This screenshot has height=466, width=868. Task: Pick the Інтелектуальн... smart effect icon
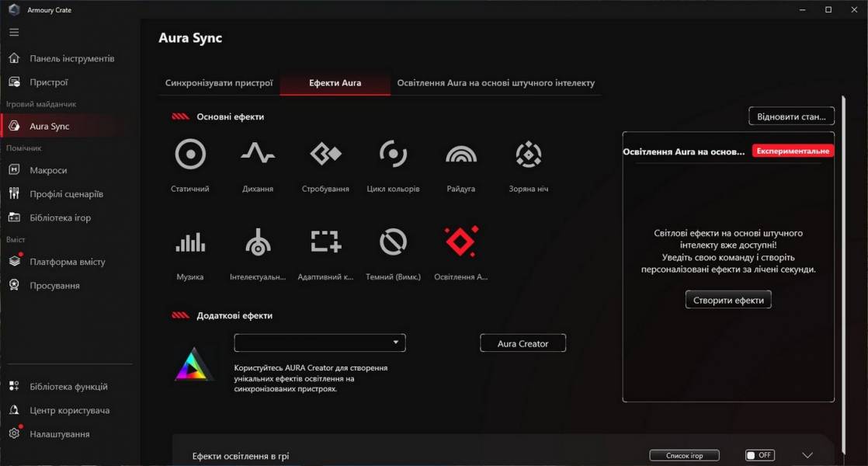pos(258,242)
